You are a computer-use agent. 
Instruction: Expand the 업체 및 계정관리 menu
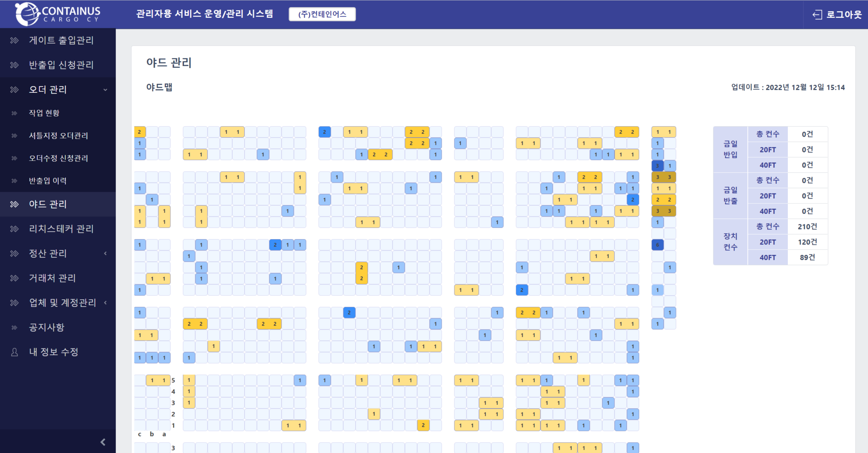(105, 303)
